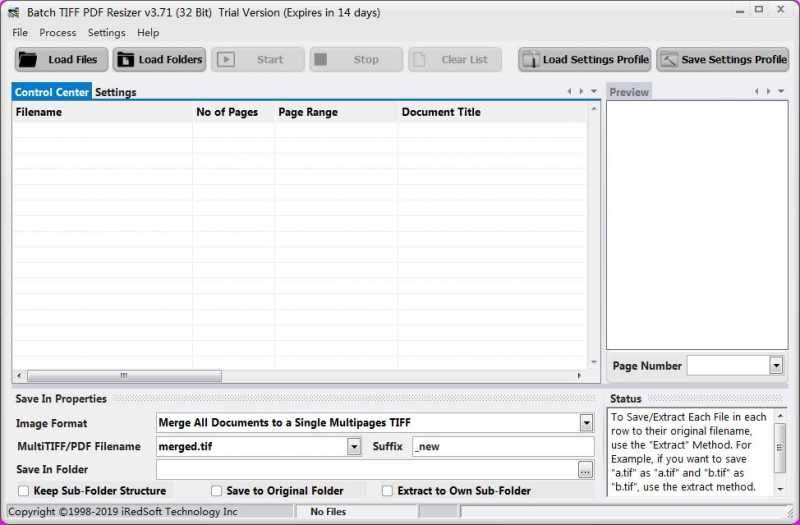Click the Clear List document icon
Screen dimensions: 800x525
pos(421,59)
